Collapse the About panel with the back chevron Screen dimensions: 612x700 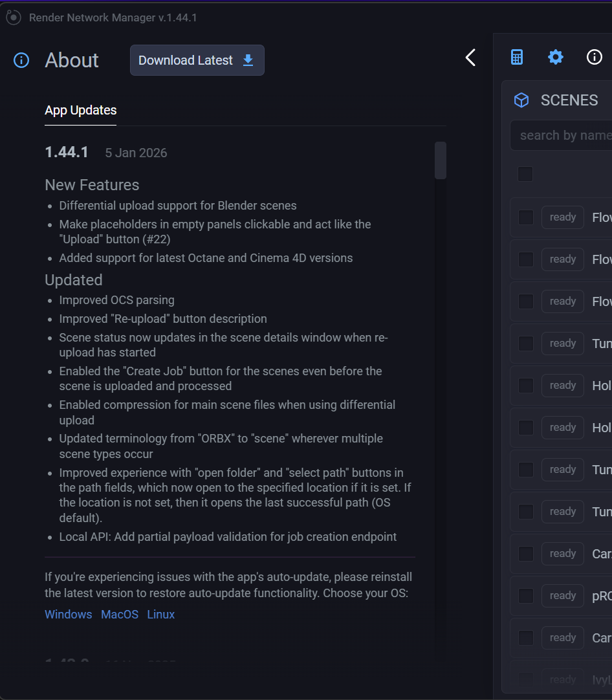pyautogui.click(x=470, y=58)
